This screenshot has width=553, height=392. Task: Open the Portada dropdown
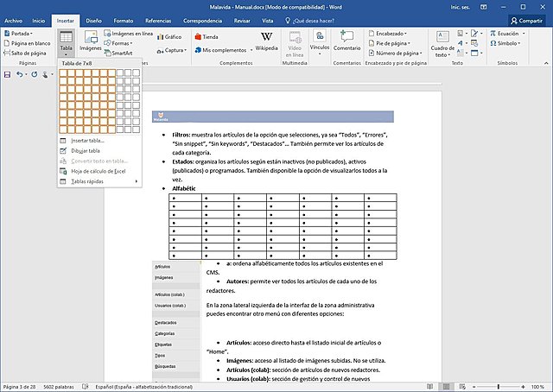click(18, 34)
